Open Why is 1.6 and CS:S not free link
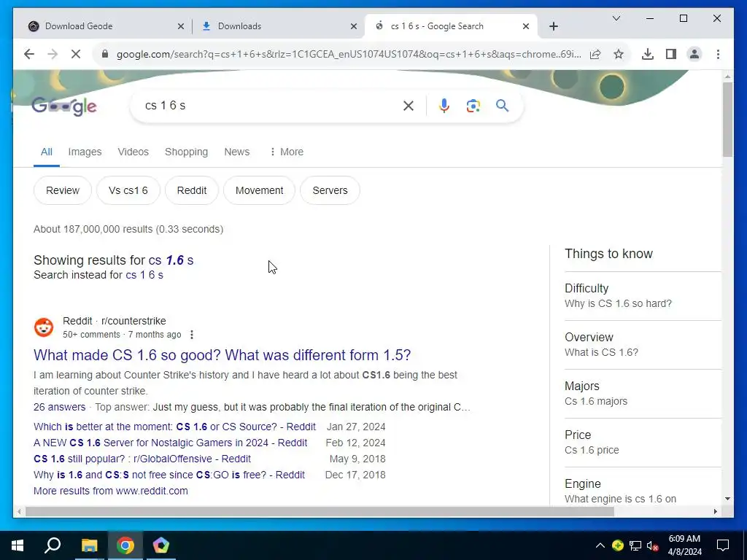 click(x=169, y=475)
